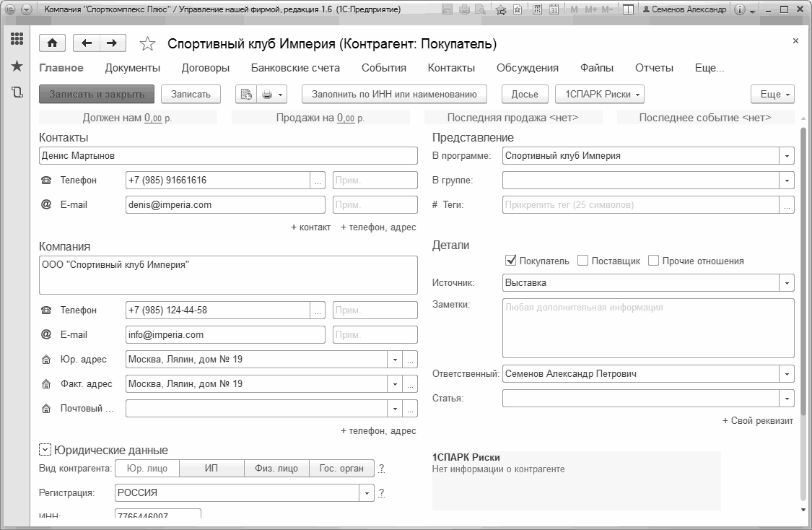Close the counterparty form with X
Viewport: 812px width, 530px height.
click(795, 41)
